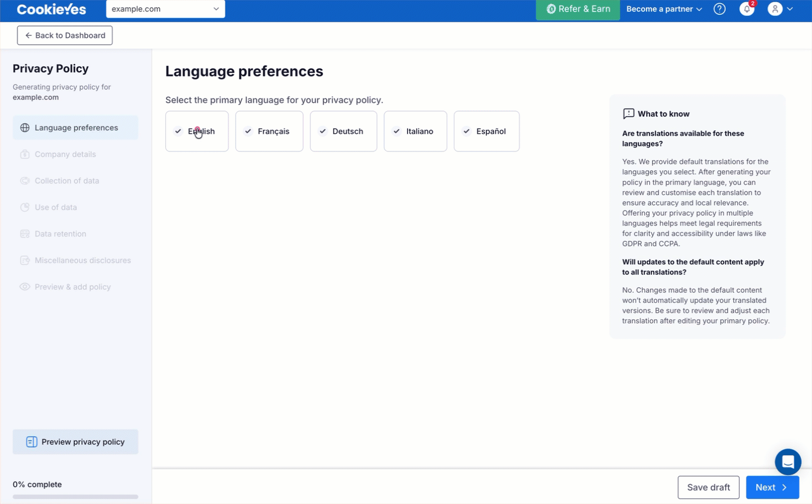Screen dimensions: 812x504
Task: Click the icon beside Collection of data
Action: click(25, 181)
